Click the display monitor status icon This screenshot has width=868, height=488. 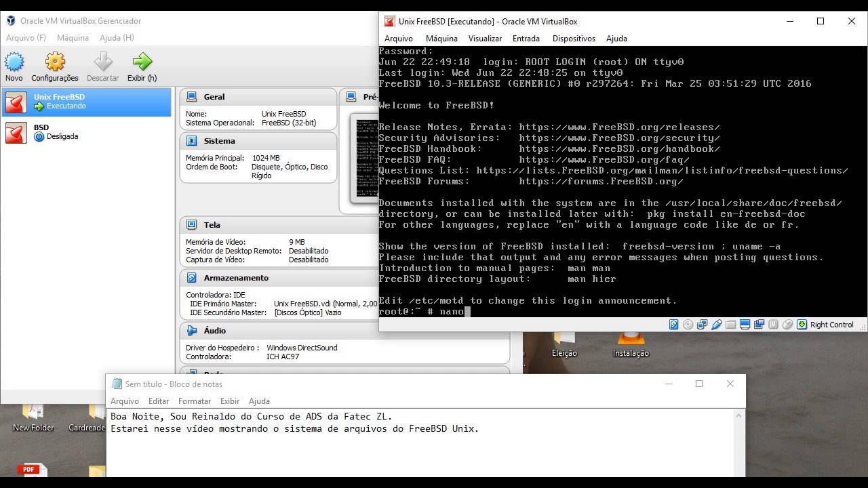(745, 325)
